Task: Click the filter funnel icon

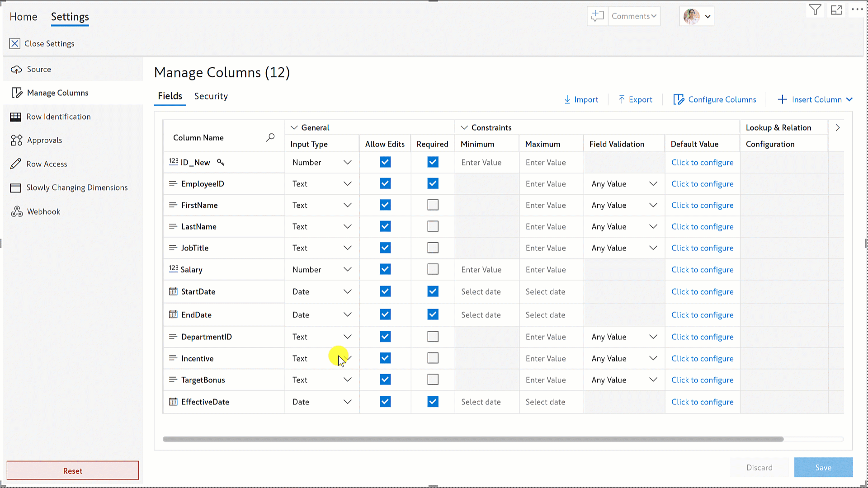Action: [x=815, y=10]
